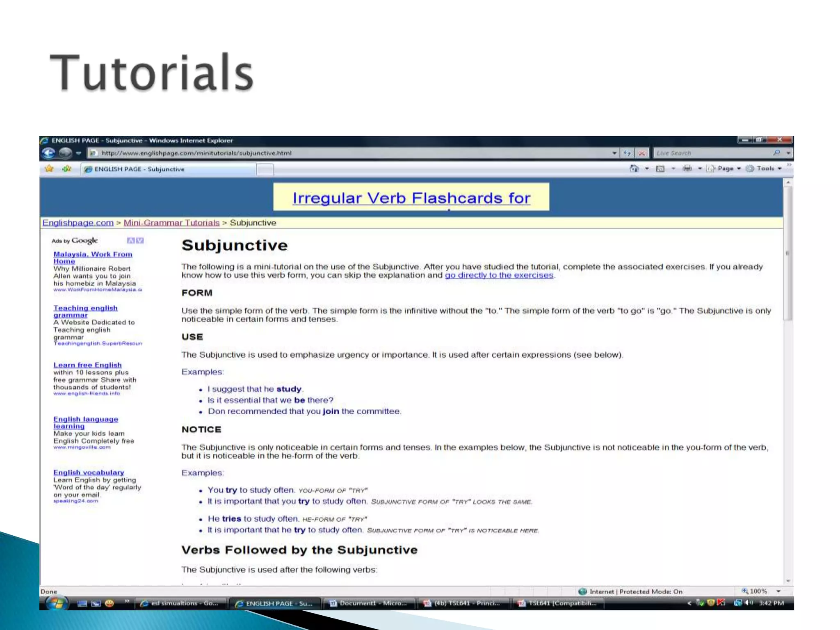Open the recent pages dropdown arrow
The image size is (840, 630).
click(78, 153)
